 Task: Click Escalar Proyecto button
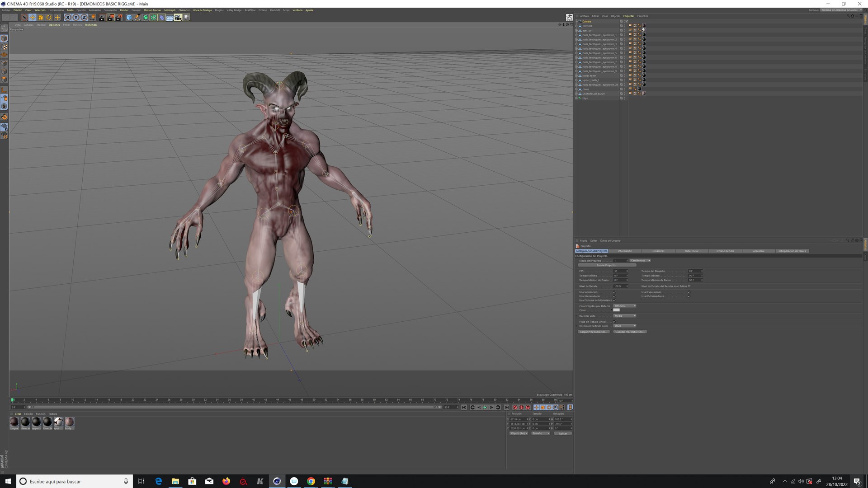[607, 265]
